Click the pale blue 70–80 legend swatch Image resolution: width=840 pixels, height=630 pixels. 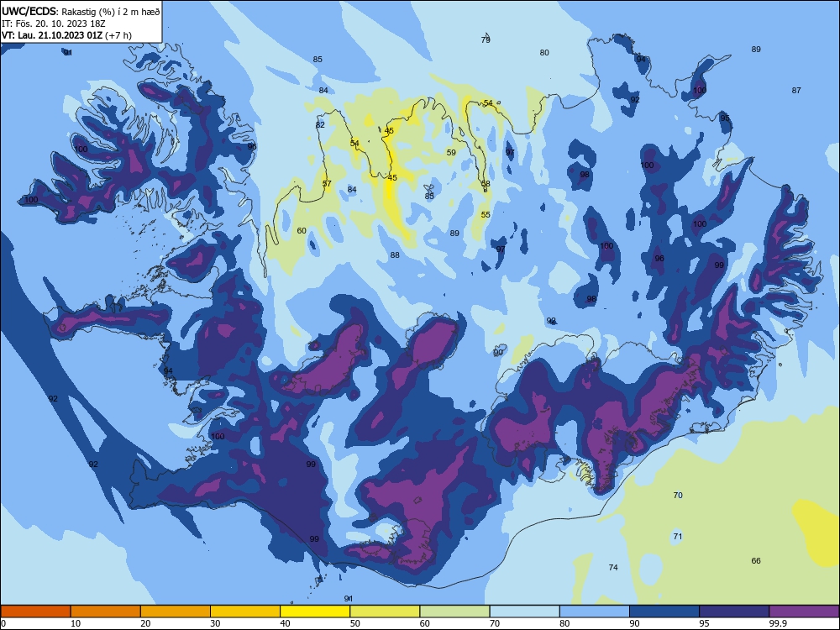524,612
